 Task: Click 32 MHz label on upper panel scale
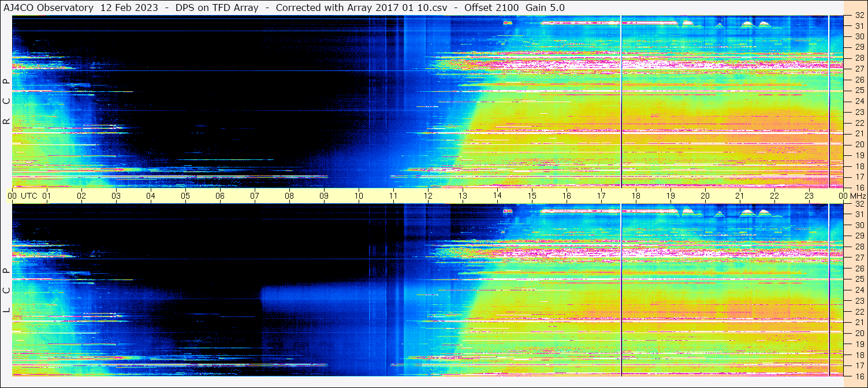click(x=859, y=16)
